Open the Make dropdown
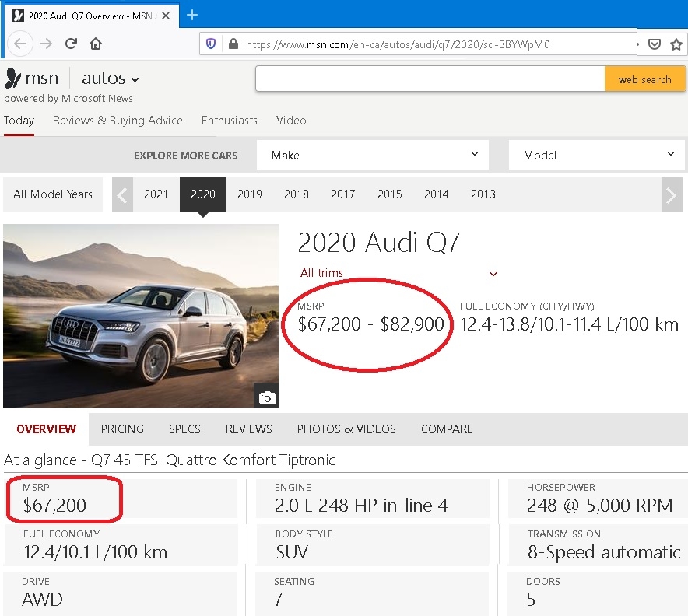 [x=373, y=155]
